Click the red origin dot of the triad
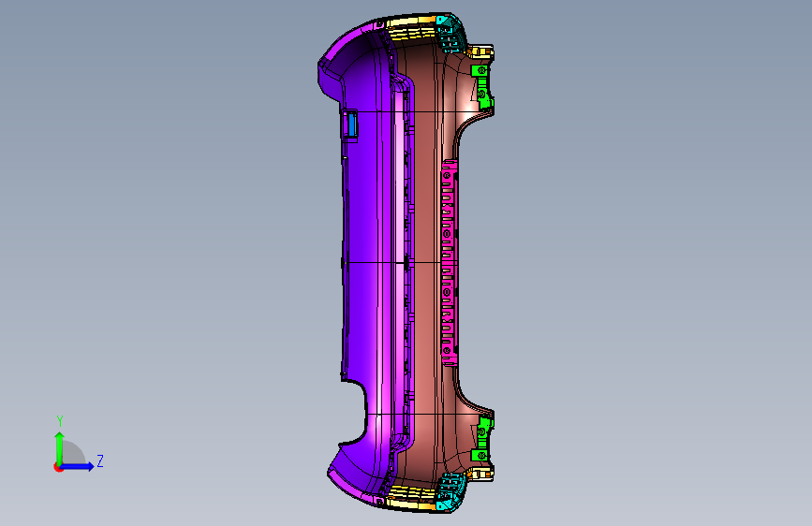 58,467
